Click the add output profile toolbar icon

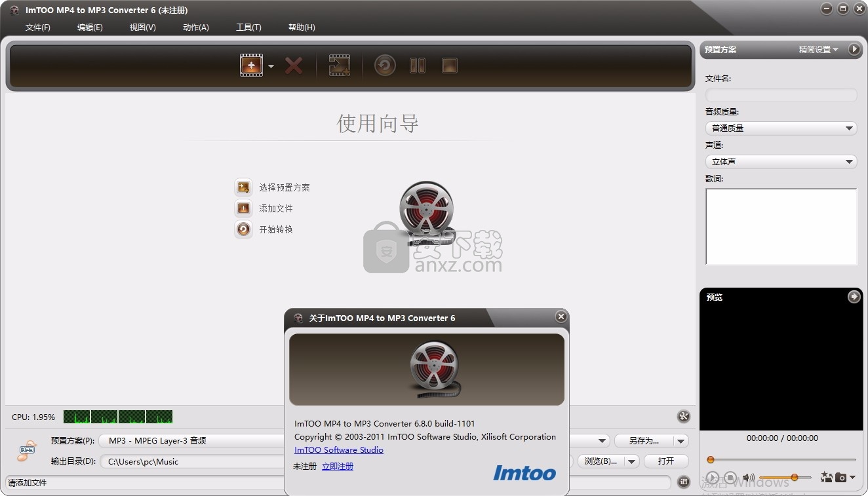(x=339, y=66)
